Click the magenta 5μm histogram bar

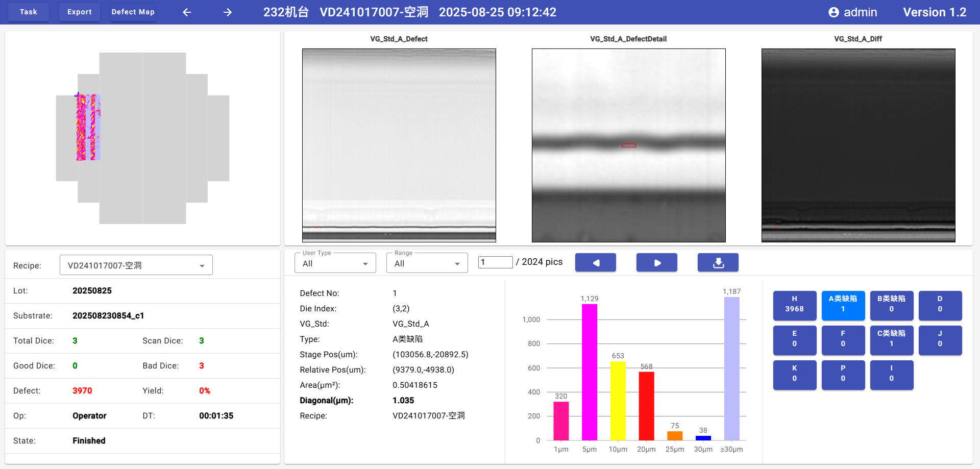pos(589,372)
